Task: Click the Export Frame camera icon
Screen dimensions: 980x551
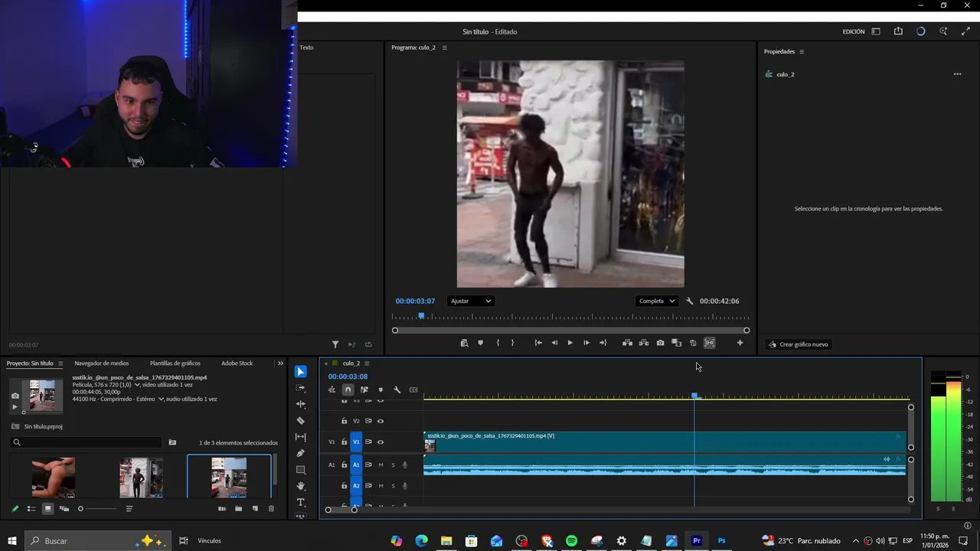Action: coord(660,343)
